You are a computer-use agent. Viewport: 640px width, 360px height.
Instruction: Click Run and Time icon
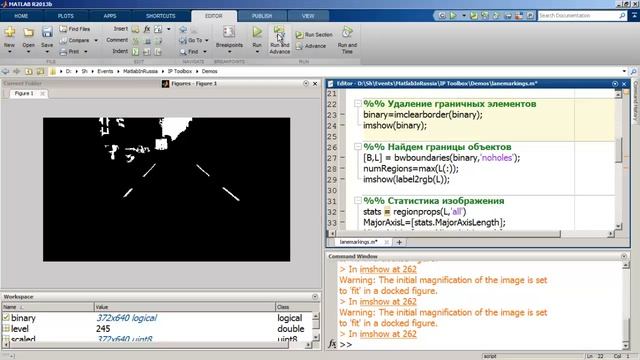pyautogui.click(x=347, y=32)
